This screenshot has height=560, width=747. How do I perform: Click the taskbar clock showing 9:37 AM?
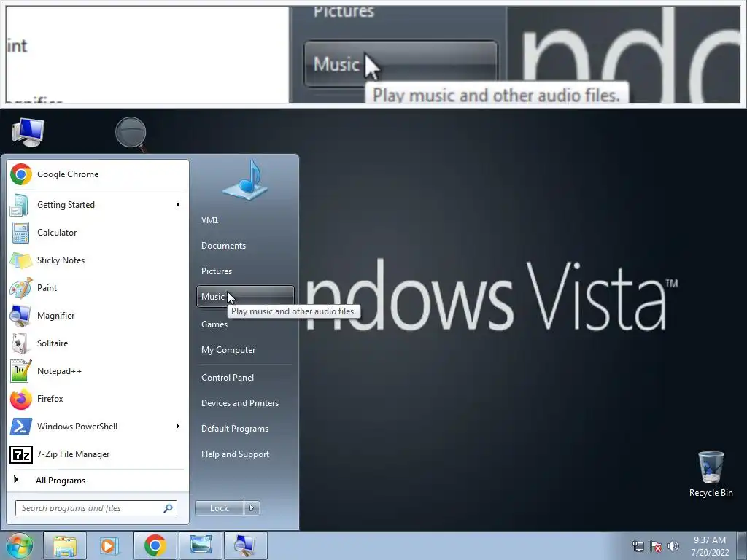coord(710,540)
